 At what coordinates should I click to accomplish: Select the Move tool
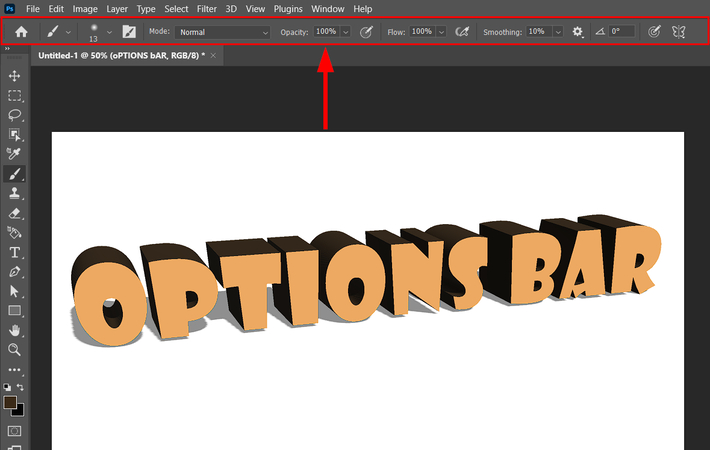click(15, 76)
